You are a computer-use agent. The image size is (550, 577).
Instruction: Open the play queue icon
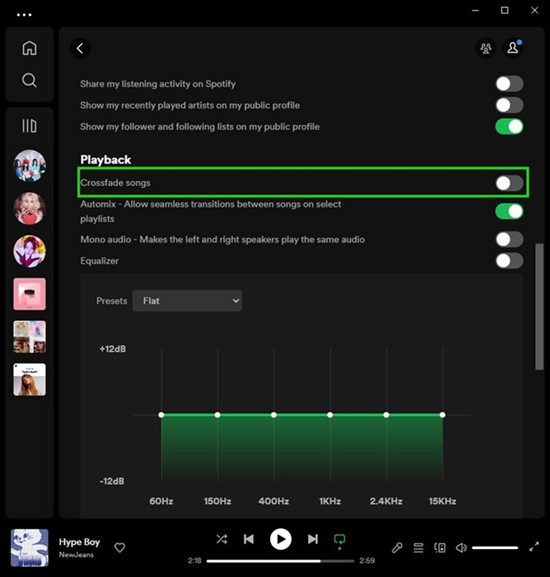(418, 548)
